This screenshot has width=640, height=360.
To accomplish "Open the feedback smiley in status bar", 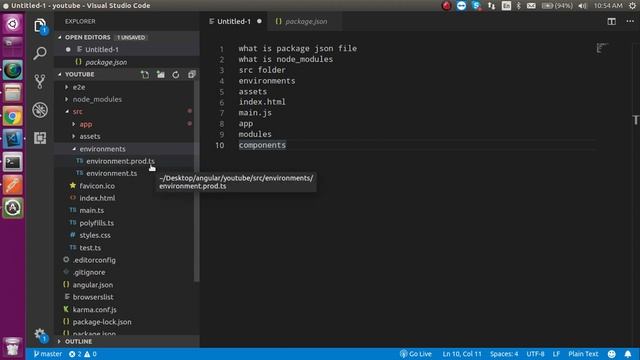I will (x=611, y=354).
